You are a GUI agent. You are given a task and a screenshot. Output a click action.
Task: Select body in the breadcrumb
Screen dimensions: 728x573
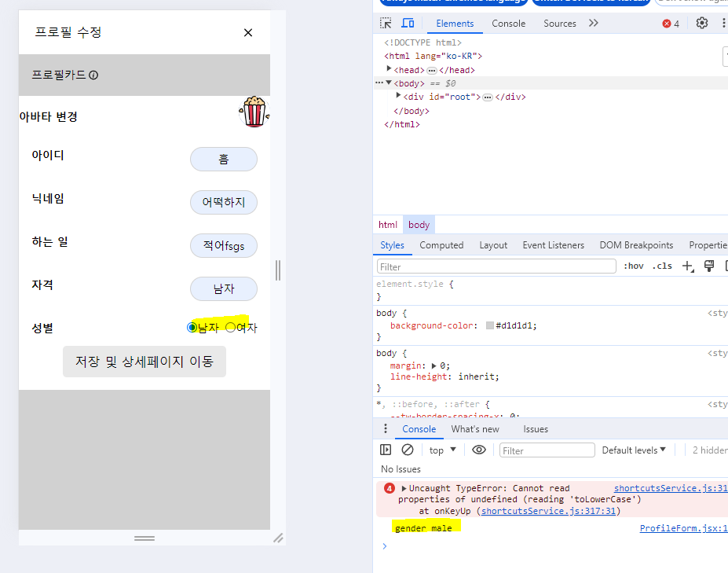click(419, 225)
